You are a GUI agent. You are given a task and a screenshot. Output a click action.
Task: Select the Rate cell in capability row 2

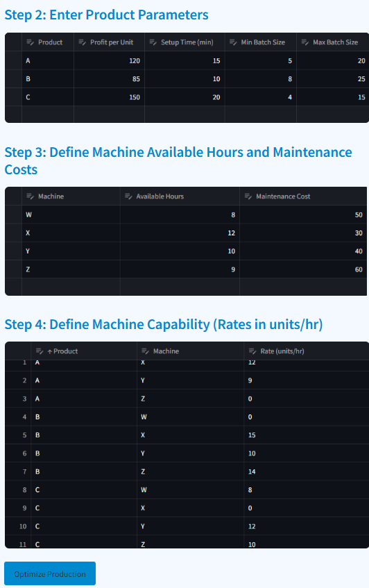point(307,380)
